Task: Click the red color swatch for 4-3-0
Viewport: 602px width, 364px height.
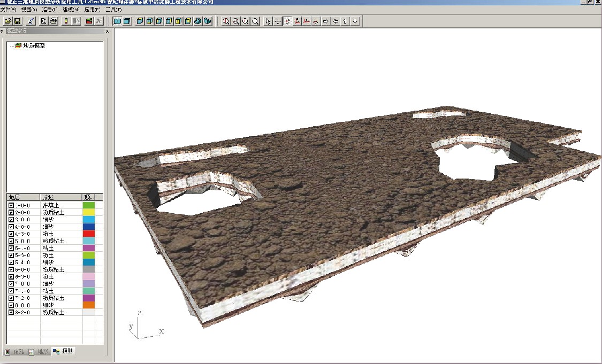Action: [x=89, y=234]
